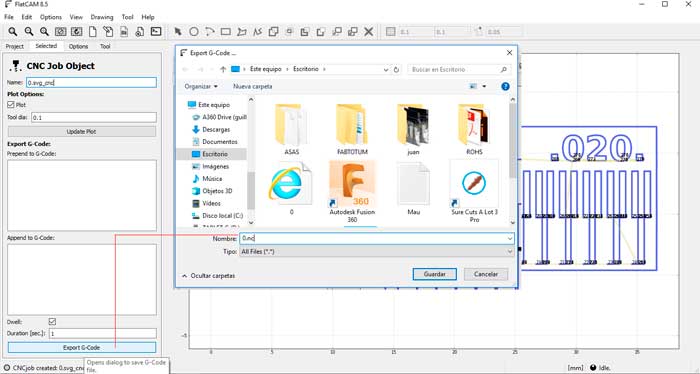Viewport: 700px width, 374px height.
Task: Click the chevron after Escritorio in breadcrumb
Action: (x=324, y=70)
